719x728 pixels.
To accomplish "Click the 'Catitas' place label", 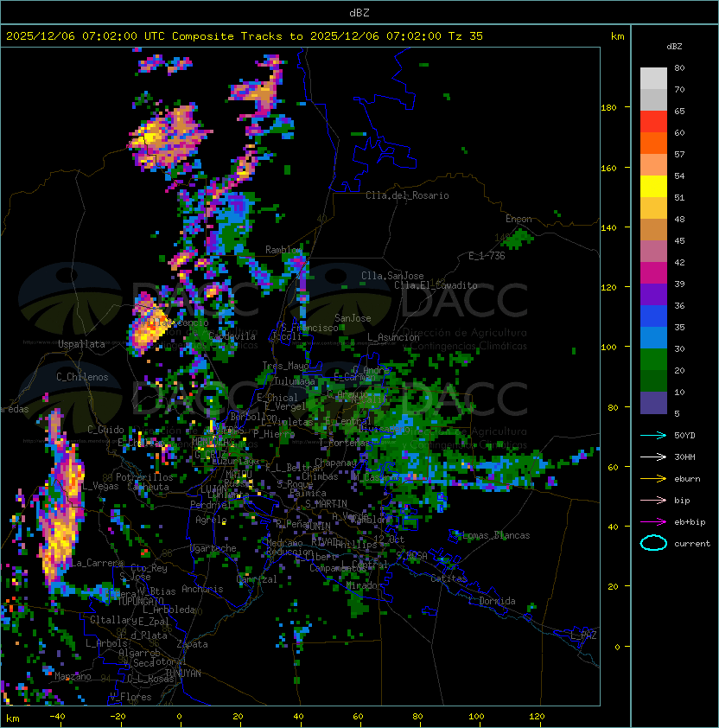I will pos(449,578).
